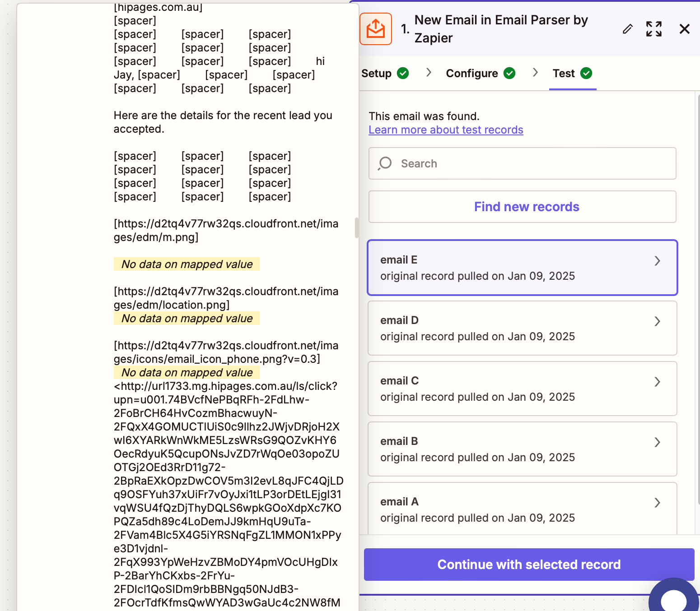
Task: Click the left panel scrollbar thumb
Action: tap(357, 228)
